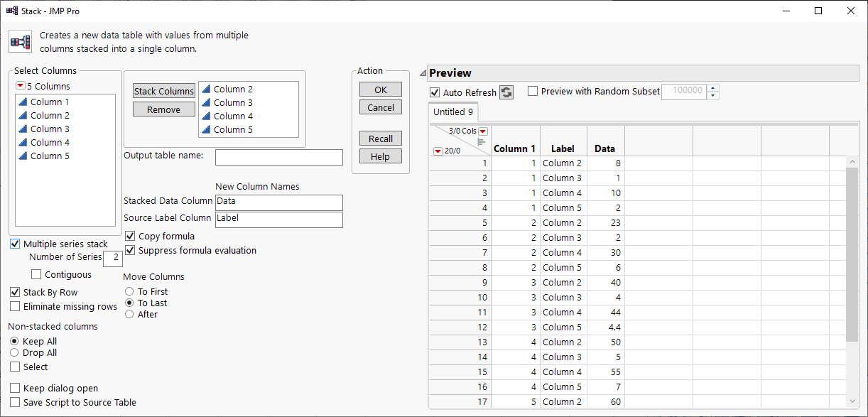Collapse the Preview panel disclosure triangle
The height and width of the screenshot is (417, 868).
422,72
